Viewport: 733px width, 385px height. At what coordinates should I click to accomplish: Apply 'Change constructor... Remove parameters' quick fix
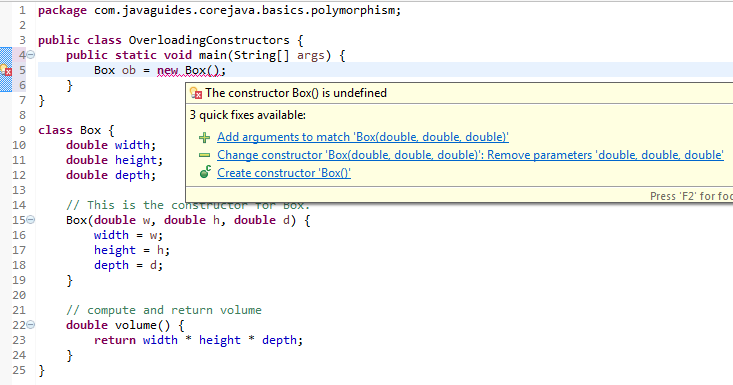pos(470,155)
